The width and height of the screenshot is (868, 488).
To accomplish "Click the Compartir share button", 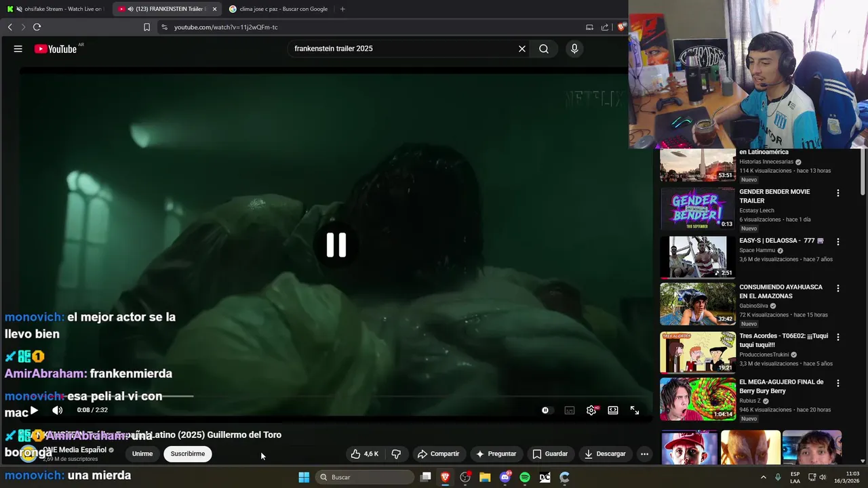I will coord(439,454).
